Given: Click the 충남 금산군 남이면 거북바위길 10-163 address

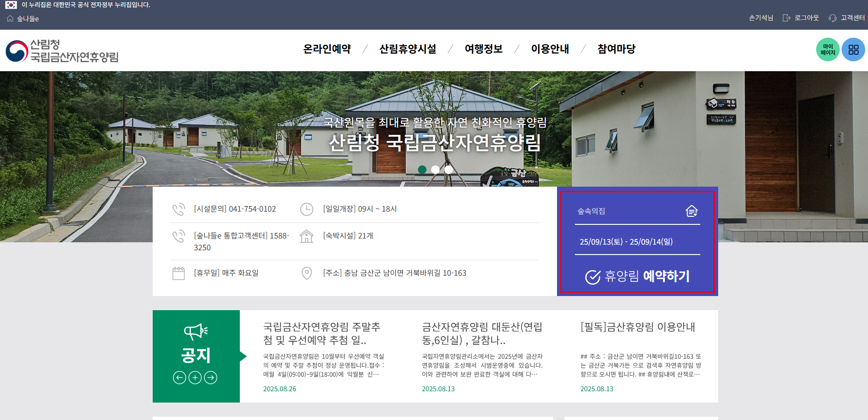Looking at the screenshot, I should pyautogui.click(x=405, y=273).
